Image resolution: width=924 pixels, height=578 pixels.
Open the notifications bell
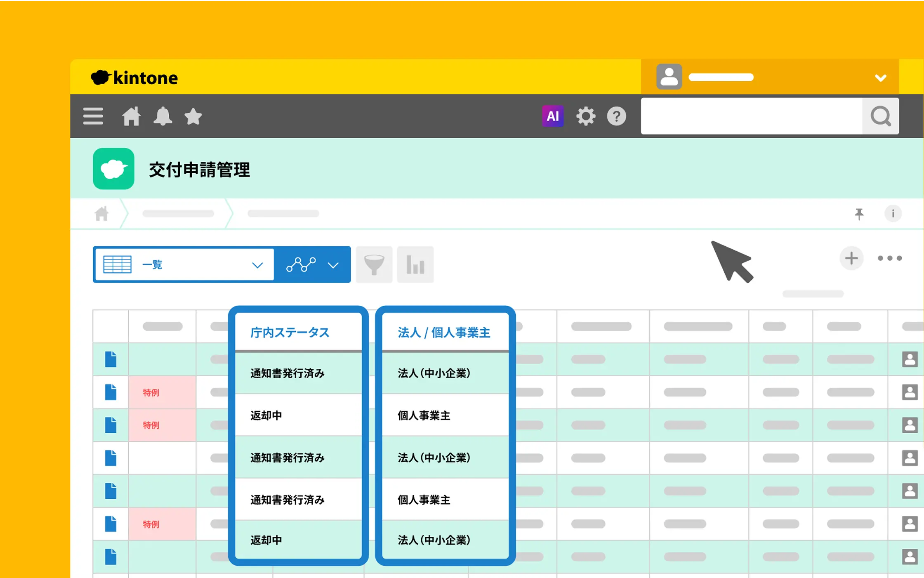tap(163, 116)
